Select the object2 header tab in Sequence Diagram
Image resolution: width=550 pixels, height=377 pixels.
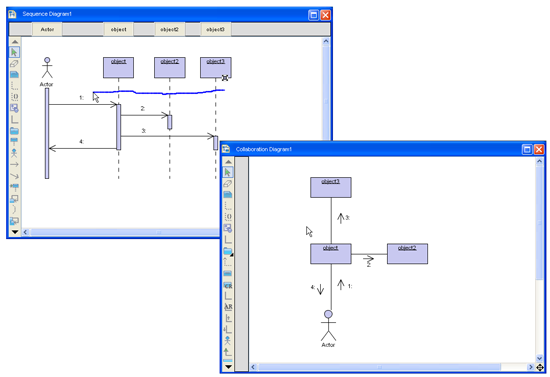click(170, 29)
